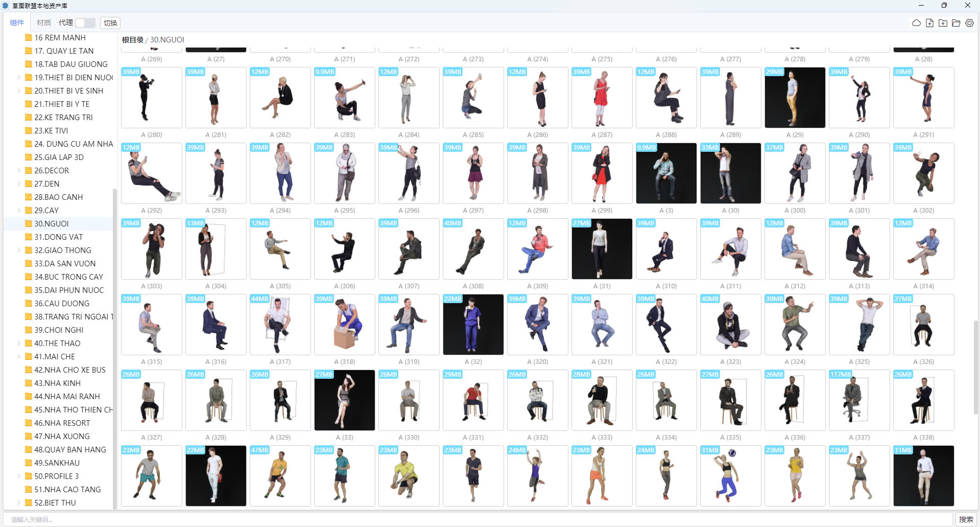Click folder icon beside 49.SANKHAU
This screenshot has height=527, width=980.
29,463
